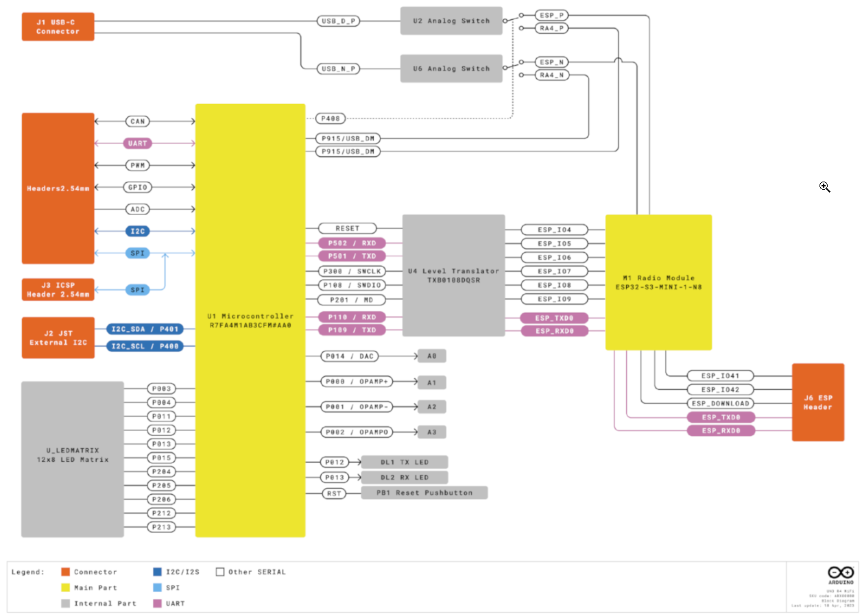Select the J2 JST External I2C block
The height and width of the screenshot is (616, 862).
[58, 338]
